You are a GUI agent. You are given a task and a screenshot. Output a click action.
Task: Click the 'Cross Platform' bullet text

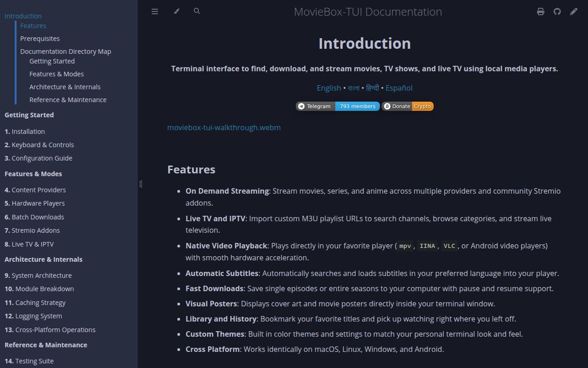click(x=213, y=349)
